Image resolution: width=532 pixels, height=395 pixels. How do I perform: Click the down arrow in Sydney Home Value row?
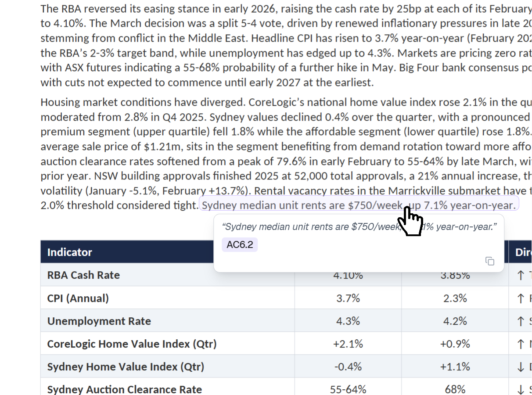pos(521,367)
